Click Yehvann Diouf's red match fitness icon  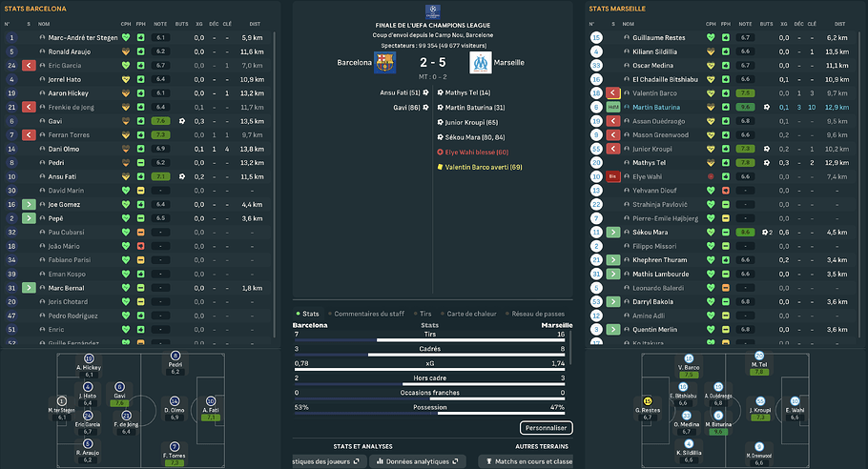click(726, 191)
